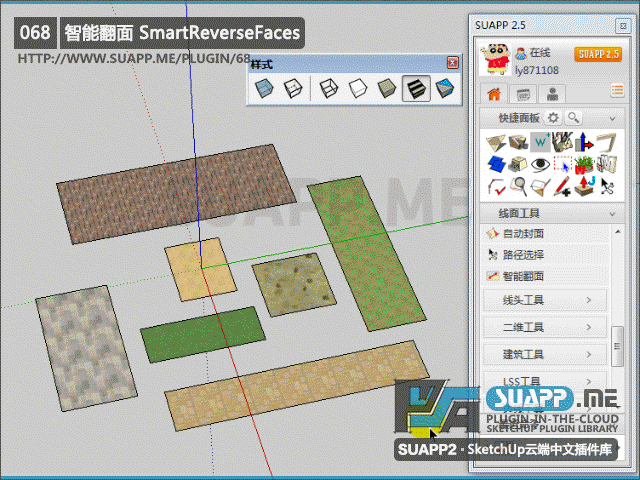
Task: Click the striped brushes icon
Action: 562,142
